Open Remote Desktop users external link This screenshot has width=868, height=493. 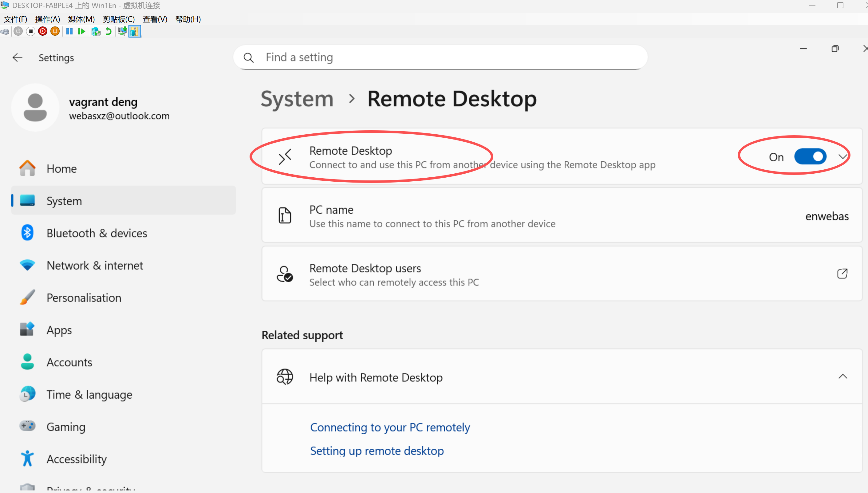click(842, 274)
